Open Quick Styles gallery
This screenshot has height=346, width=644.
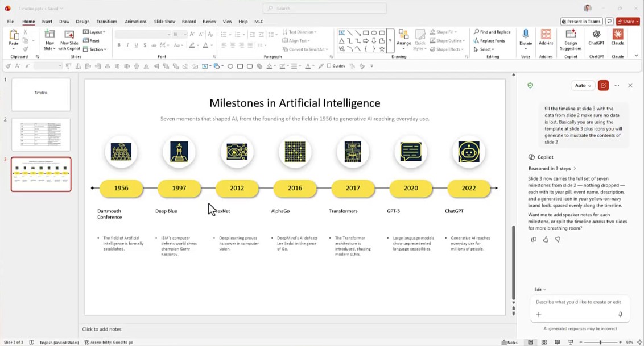pyautogui.click(x=420, y=39)
